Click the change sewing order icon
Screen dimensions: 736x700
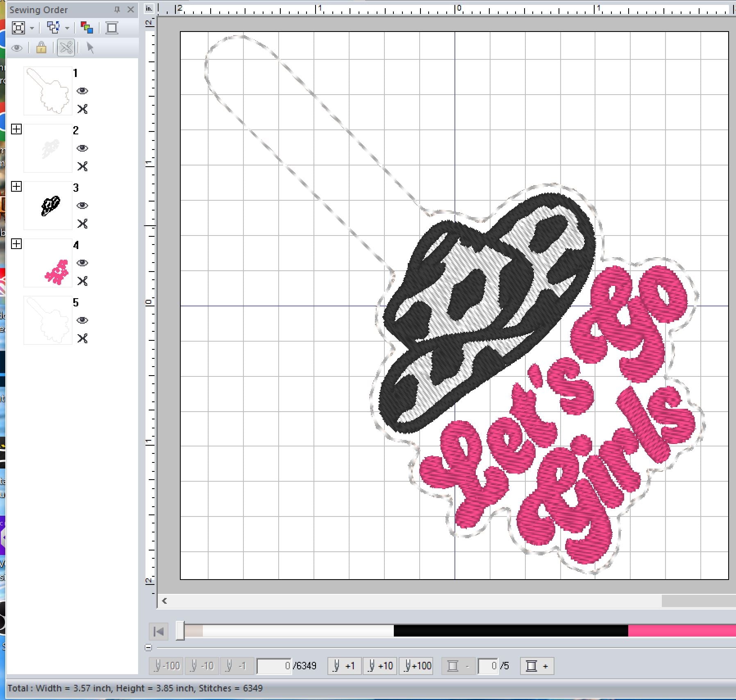tap(53, 28)
